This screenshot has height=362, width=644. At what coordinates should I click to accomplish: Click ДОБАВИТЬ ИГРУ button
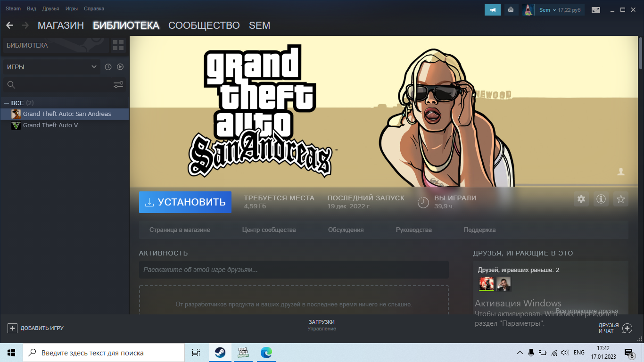(36, 328)
